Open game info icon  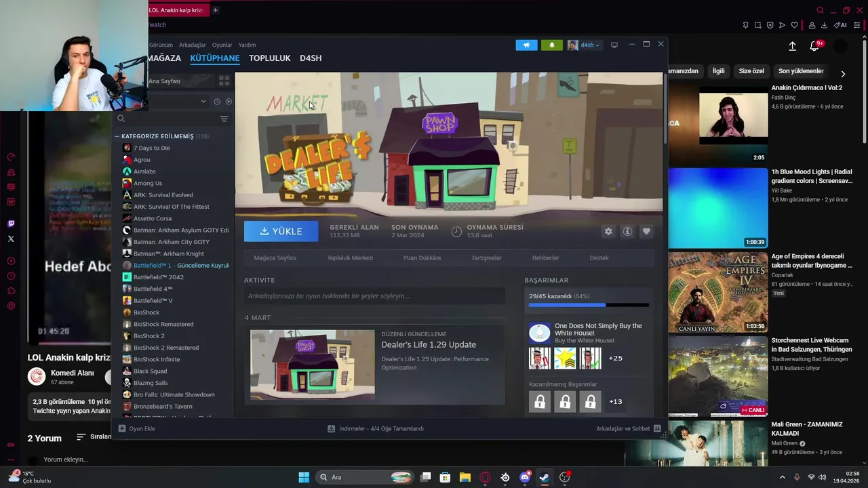point(627,231)
